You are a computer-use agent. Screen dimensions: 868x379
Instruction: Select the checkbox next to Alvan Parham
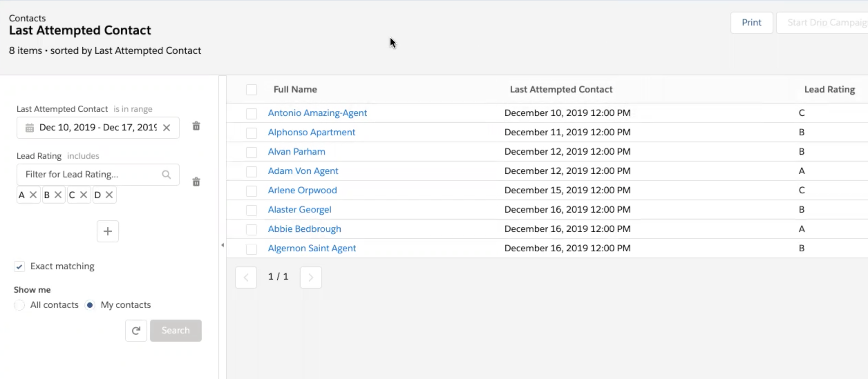252,152
